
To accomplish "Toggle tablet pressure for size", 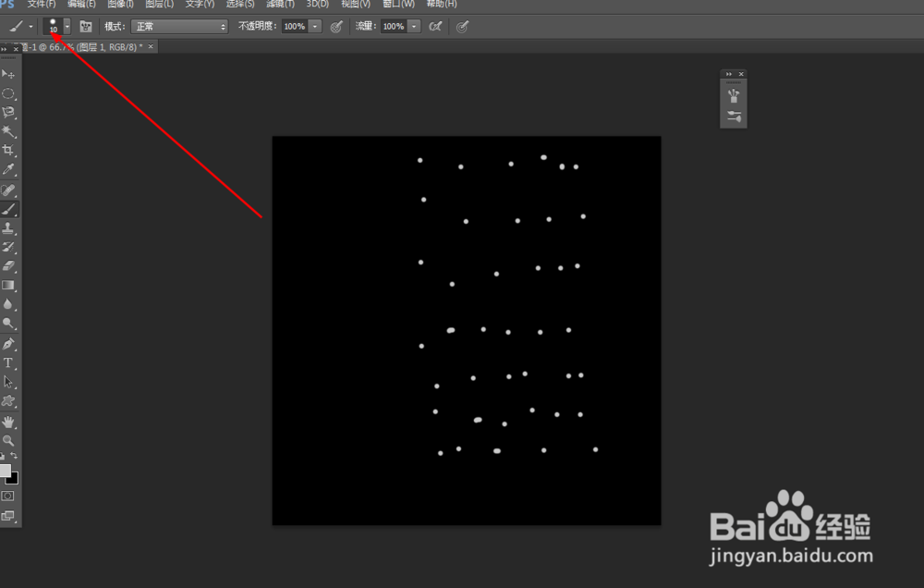I will [x=463, y=27].
